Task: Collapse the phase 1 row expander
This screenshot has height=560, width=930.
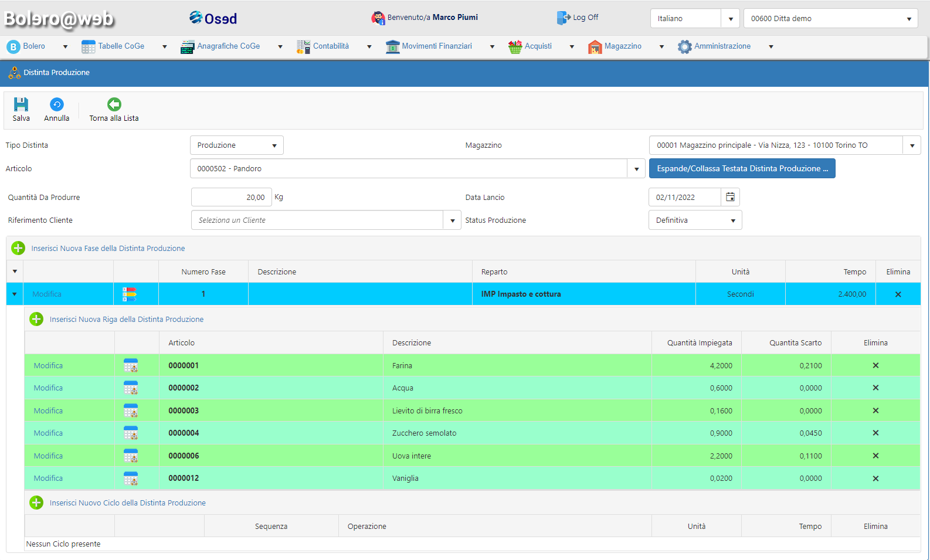Action: point(15,294)
